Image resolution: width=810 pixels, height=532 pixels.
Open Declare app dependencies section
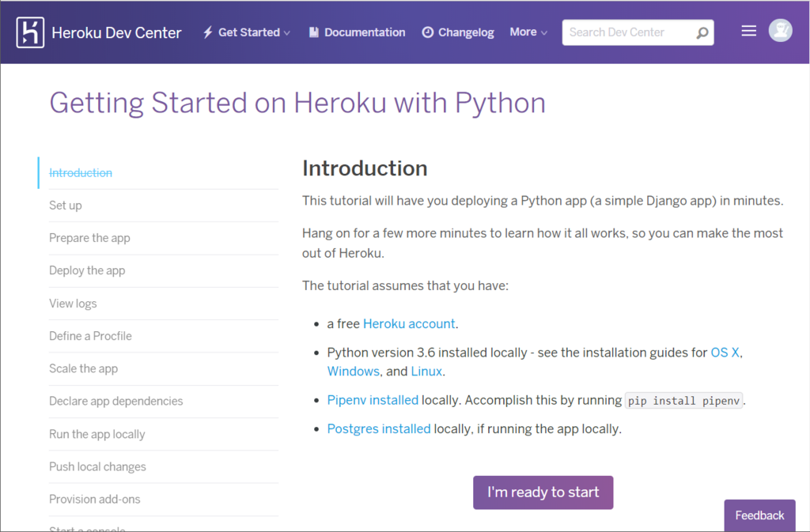coord(115,401)
